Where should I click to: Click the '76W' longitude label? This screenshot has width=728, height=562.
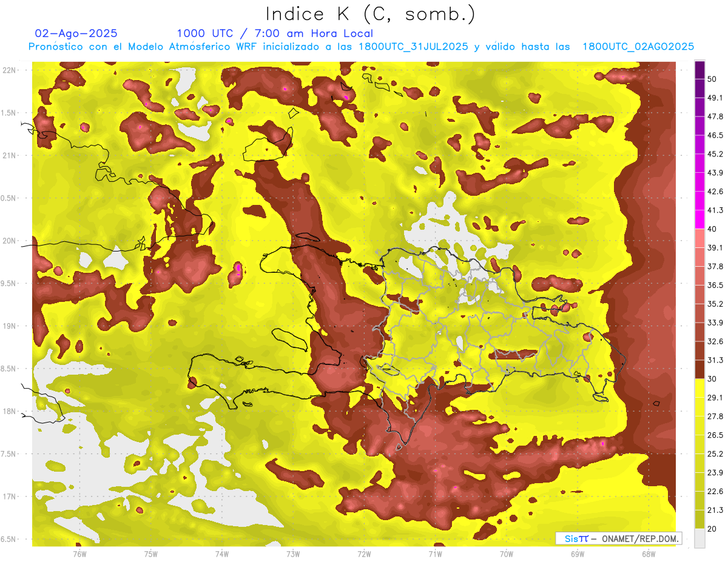coord(80,554)
